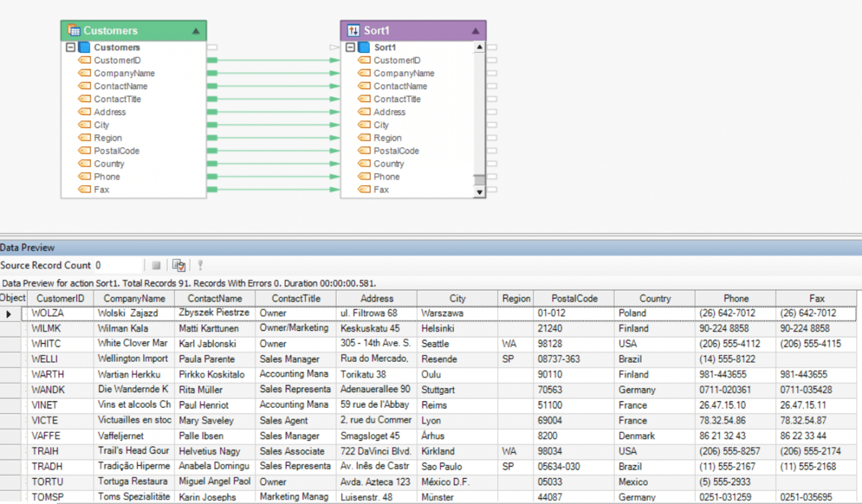Screen dimensions: 862x504
Task: Select CustomerID field tag in Customers object
Action: (x=85, y=60)
